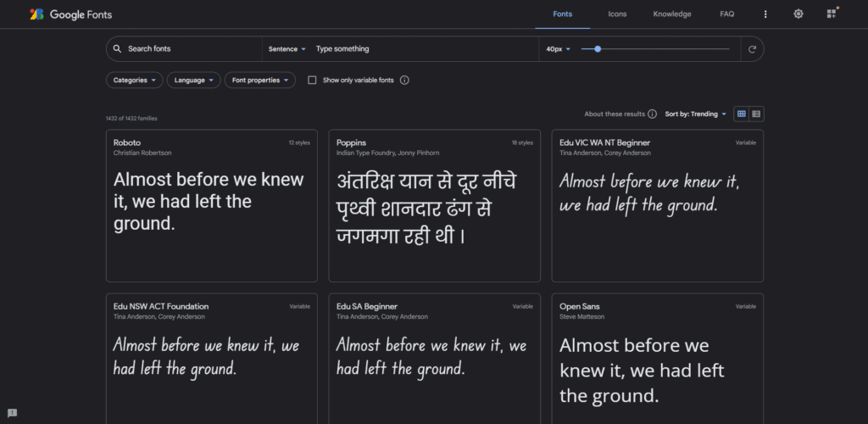
Task: Switch to the Icons tab
Action: [x=617, y=14]
